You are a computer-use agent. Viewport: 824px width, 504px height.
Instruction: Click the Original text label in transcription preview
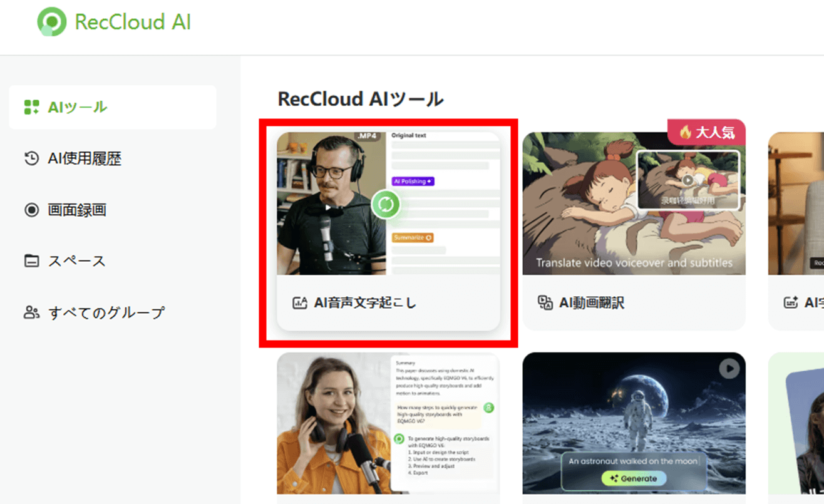point(409,135)
